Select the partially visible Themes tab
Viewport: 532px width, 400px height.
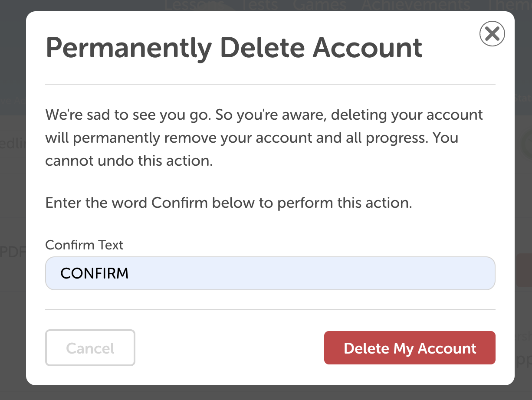(x=509, y=5)
